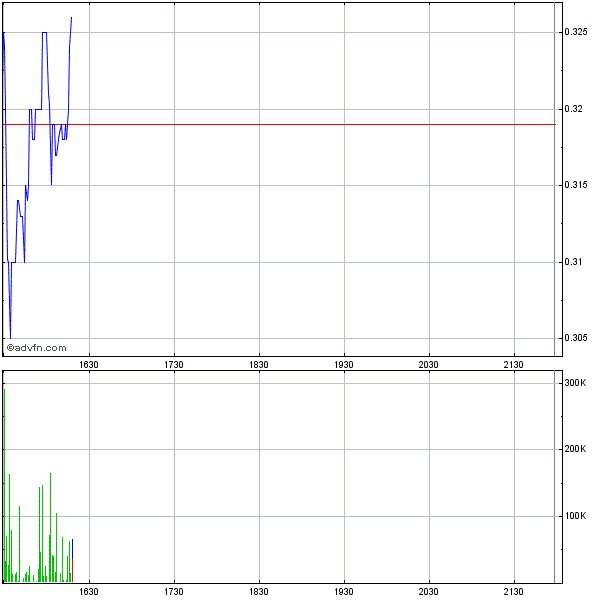Click the 2030 label under volume chart
This screenshot has width=600, height=600.
(x=429, y=592)
